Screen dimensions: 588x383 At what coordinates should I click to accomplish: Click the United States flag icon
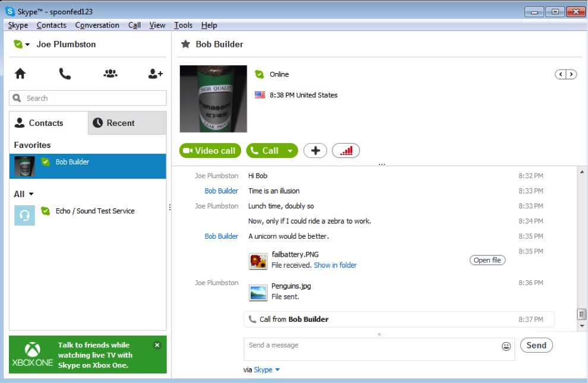(x=260, y=95)
